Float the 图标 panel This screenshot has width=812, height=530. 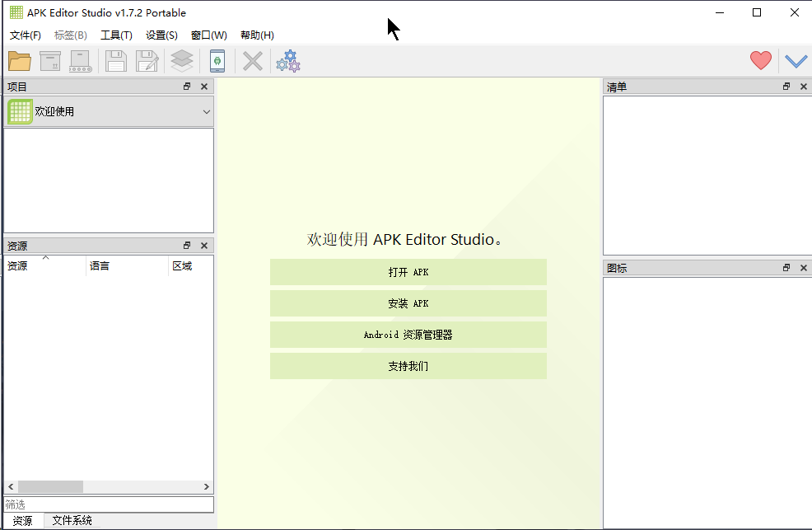[x=786, y=268]
